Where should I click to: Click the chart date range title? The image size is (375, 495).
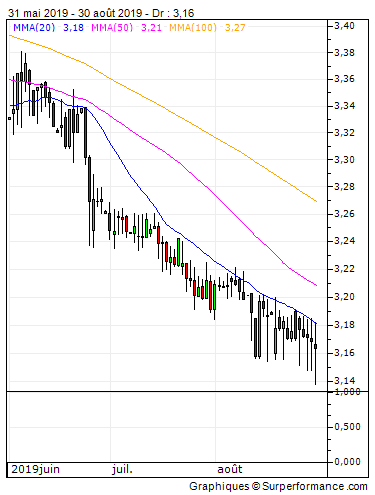click(x=101, y=13)
